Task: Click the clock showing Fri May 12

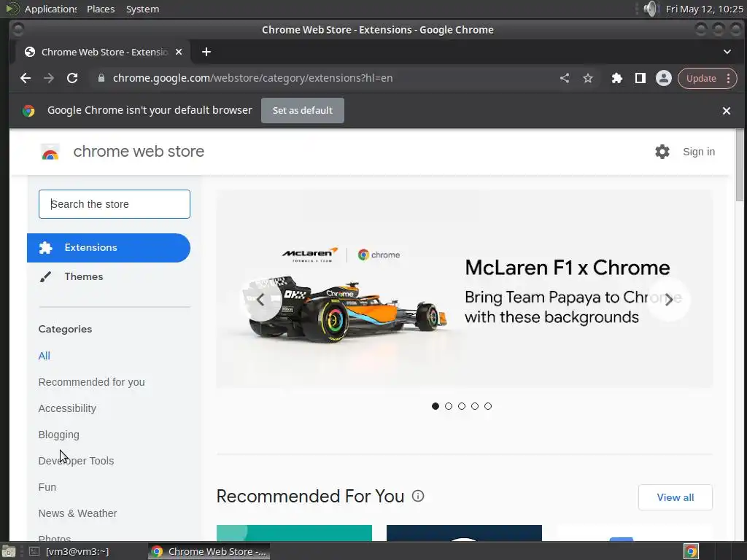Action: pyautogui.click(x=705, y=9)
